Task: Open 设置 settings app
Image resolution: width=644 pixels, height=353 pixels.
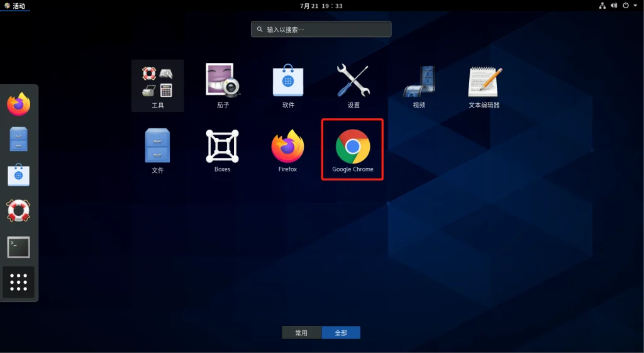Action: click(x=353, y=86)
